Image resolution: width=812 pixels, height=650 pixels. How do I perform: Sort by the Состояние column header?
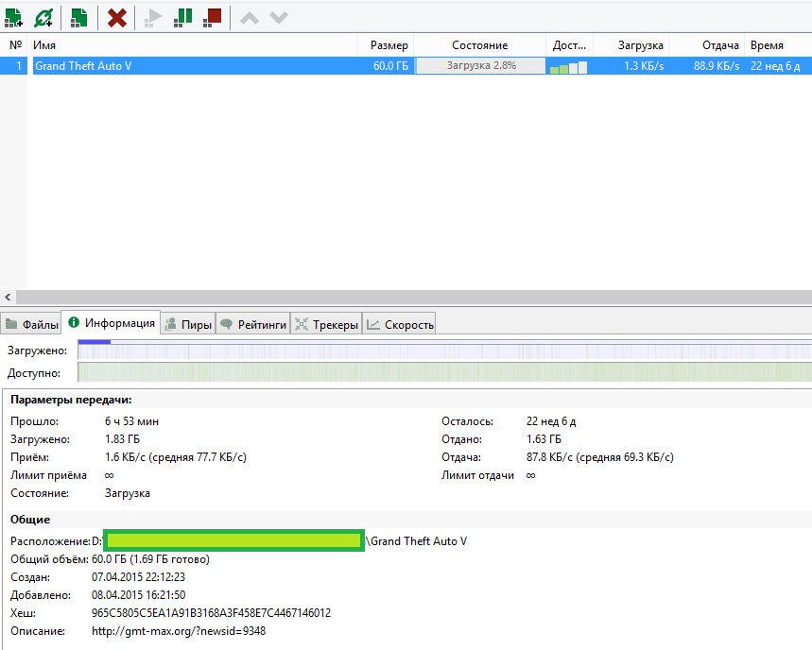[479, 45]
